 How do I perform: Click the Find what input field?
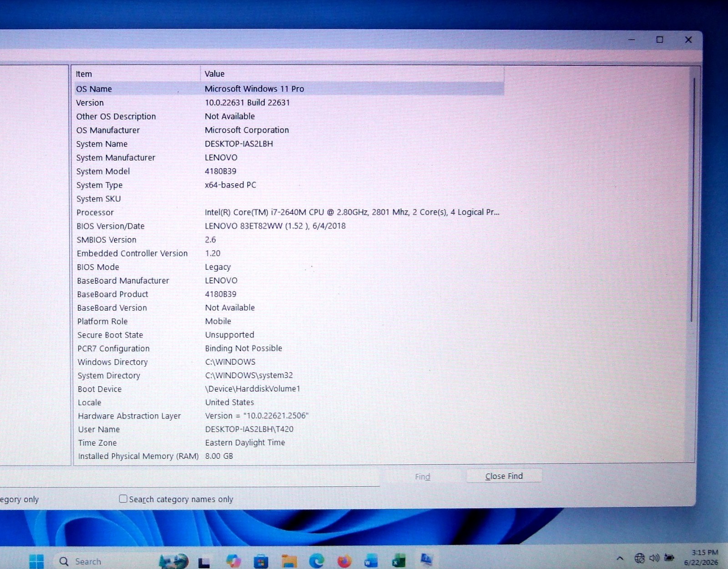pyautogui.click(x=190, y=478)
